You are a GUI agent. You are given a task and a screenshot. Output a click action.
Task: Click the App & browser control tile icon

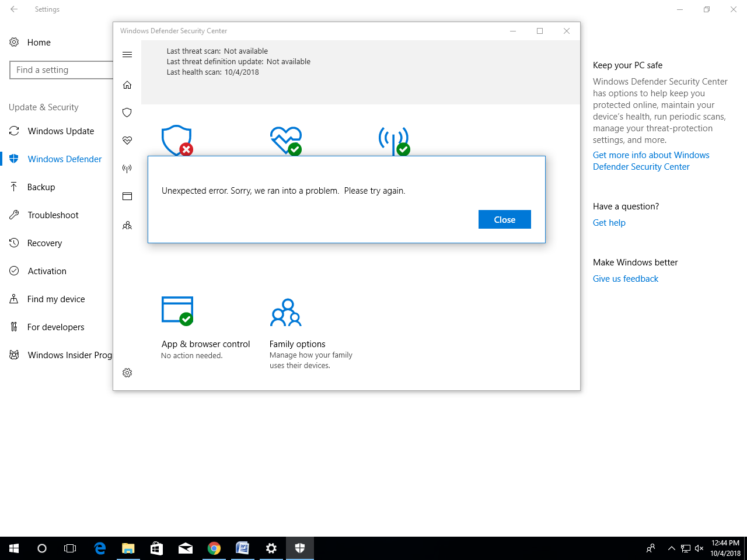point(177,311)
